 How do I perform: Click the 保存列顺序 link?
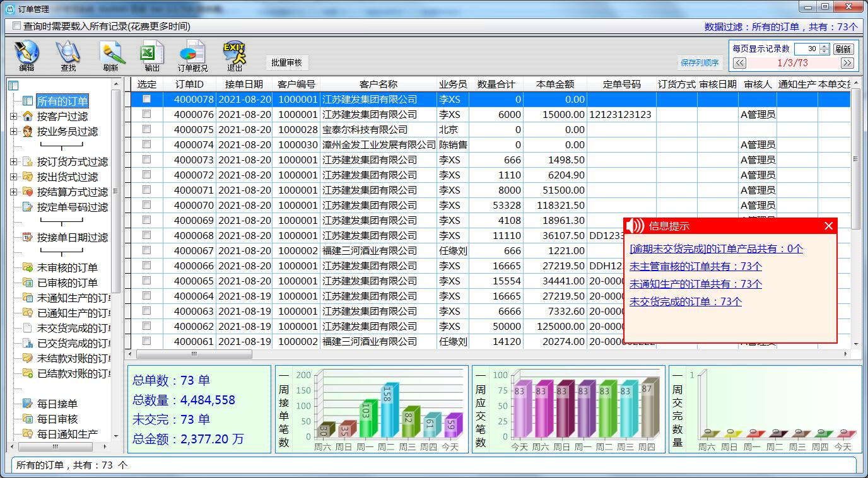pos(700,62)
